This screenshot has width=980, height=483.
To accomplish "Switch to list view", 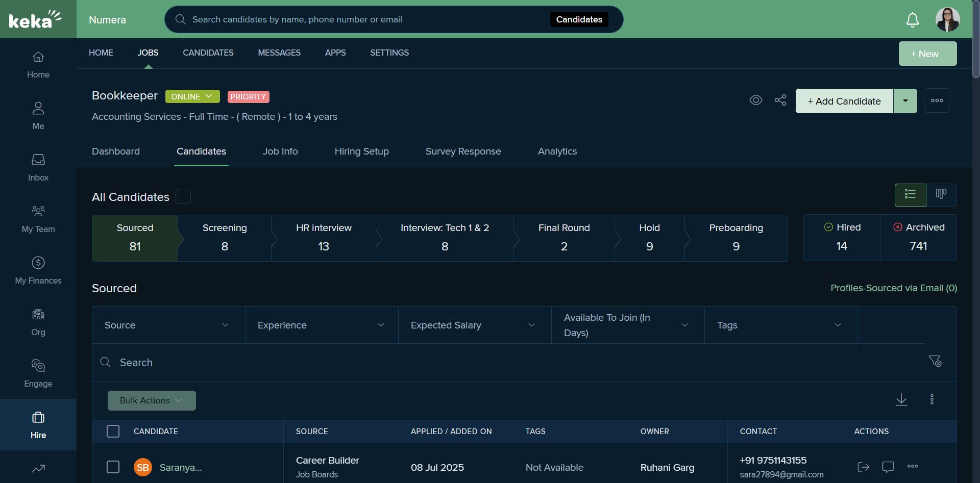I will pos(911,195).
